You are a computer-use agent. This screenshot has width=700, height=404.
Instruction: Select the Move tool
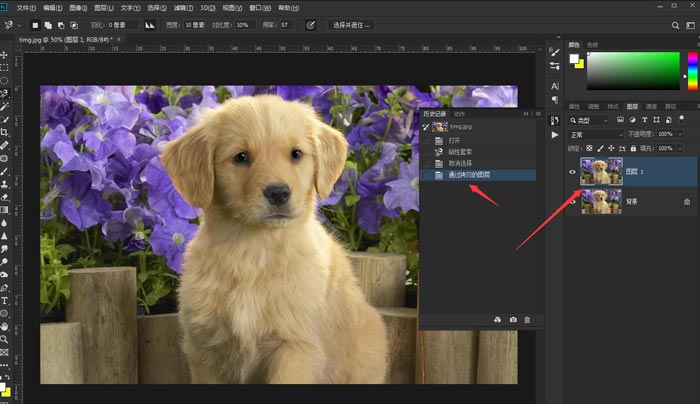(x=4, y=55)
